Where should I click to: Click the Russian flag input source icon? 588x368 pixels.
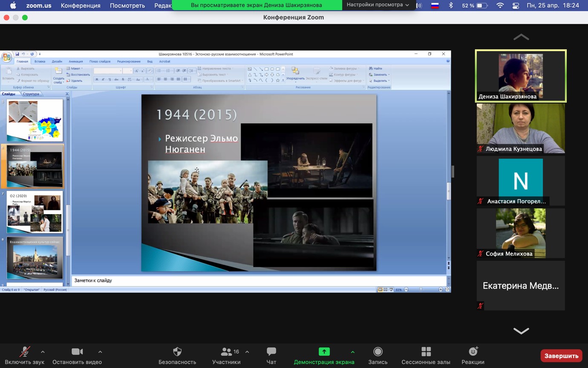[x=435, y=6]
